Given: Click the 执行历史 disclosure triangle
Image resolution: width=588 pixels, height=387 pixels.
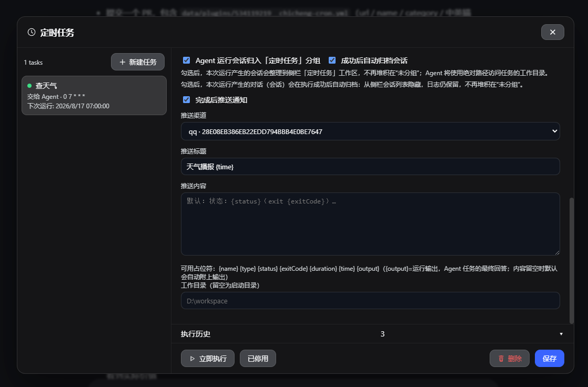Looking at the screenshot, I should [561, 334].
